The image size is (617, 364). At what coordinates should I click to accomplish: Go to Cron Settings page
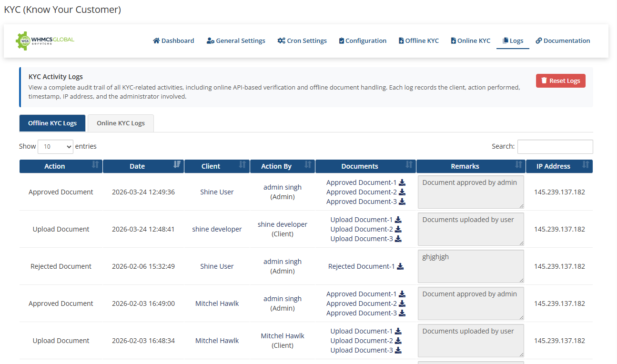click(302, 41)
